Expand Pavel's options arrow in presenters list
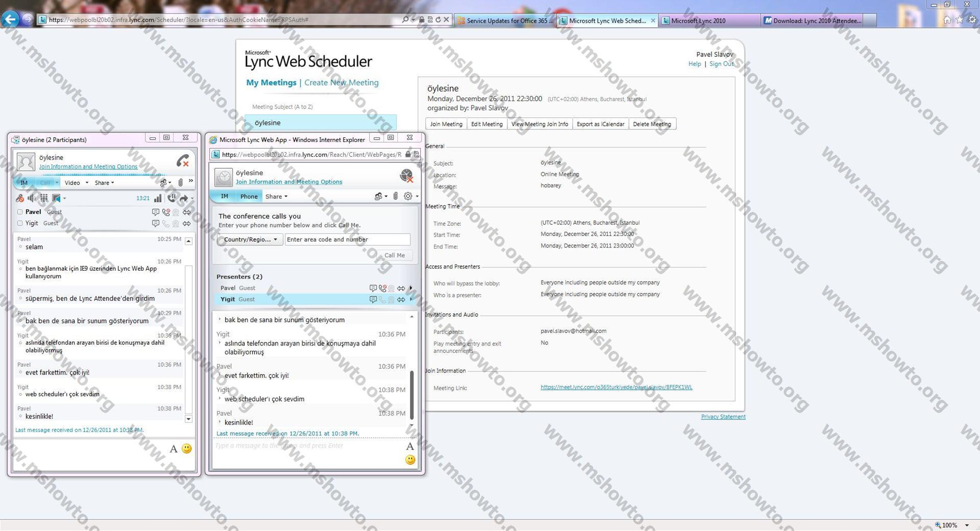Viewport: 980px width, 531px height. point(411,288)
